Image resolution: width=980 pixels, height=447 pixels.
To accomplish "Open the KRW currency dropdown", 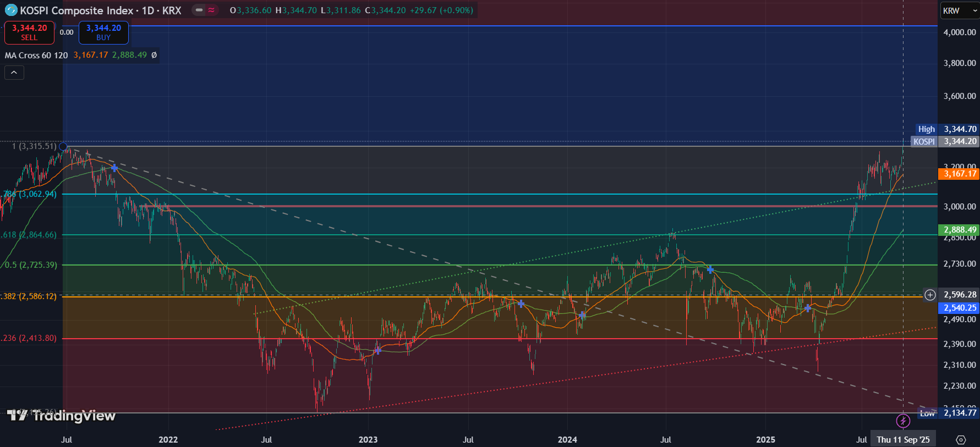I will (x=959, y=10).
